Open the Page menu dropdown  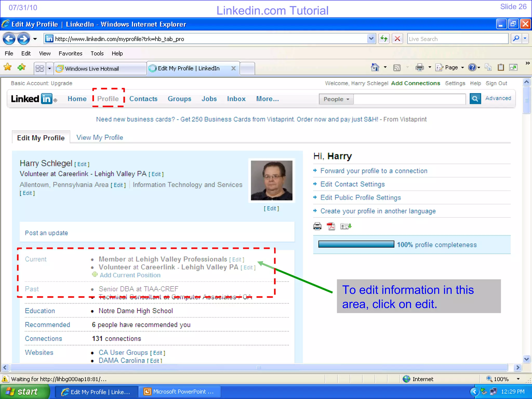[x=450, y=67]
